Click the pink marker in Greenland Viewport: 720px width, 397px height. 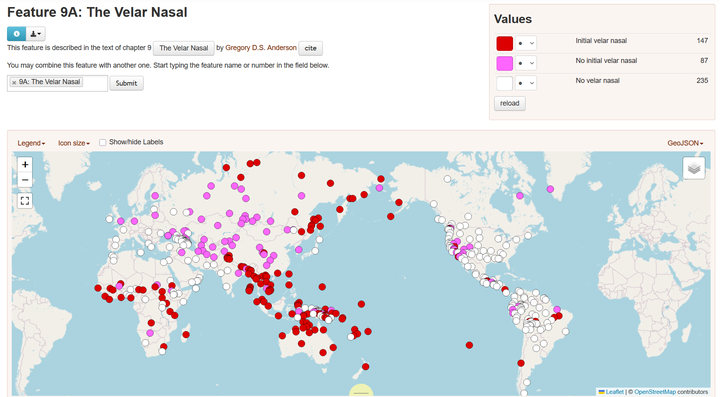(550, 189)
